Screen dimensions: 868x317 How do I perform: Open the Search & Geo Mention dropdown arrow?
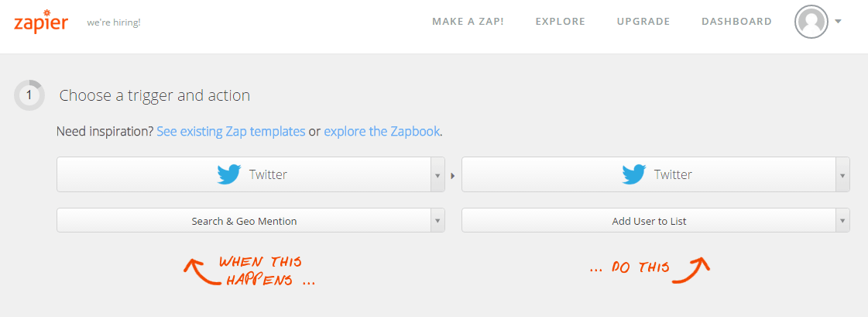click(x=437, y=221)
